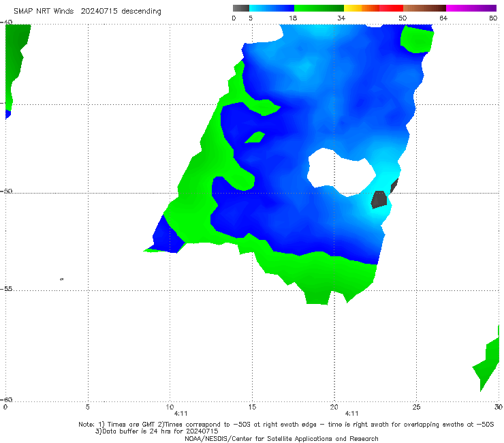Click the longitude label "25" on the bottom axis
504x443 pixels.
coord(416,407)
